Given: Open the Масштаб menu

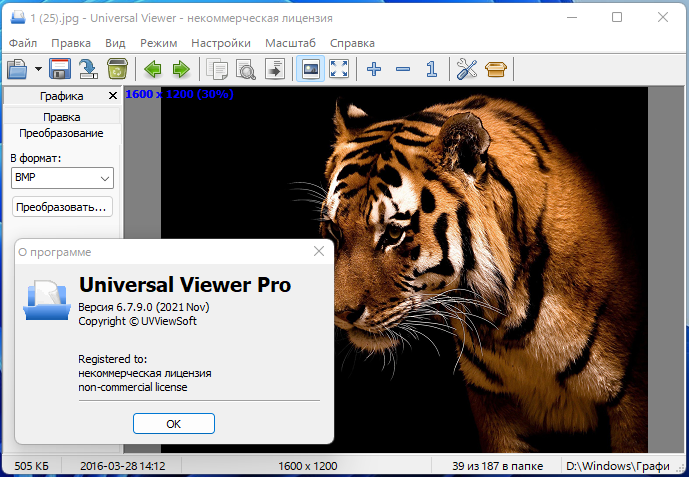Looking at the screenshot, I should pos(290,43).
